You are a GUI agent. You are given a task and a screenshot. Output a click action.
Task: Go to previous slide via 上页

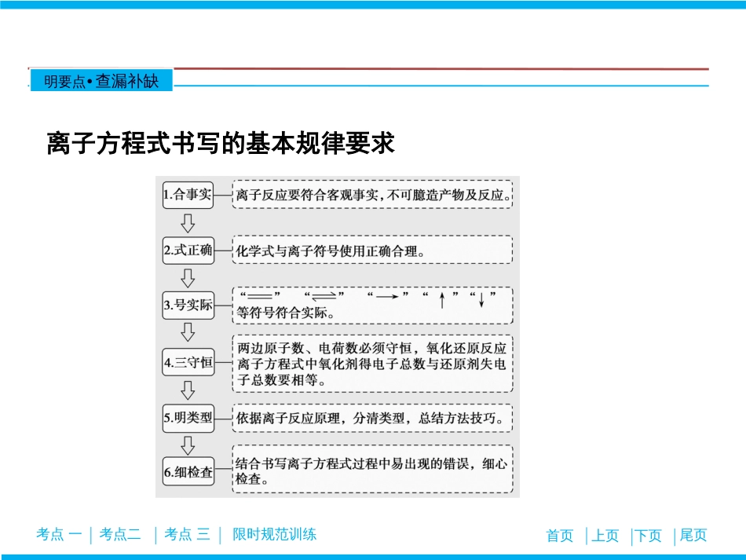[x=605, y=536]
